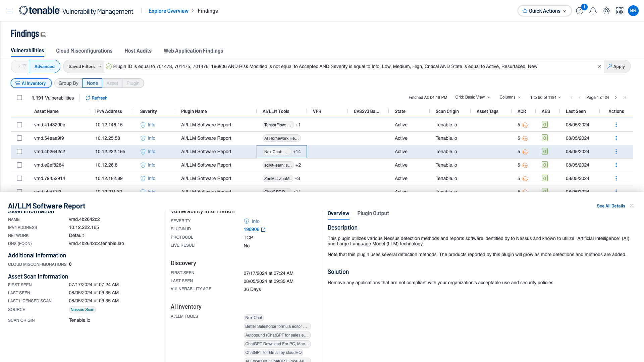This screenshot has width=644, height=362.
Task: Open the settings gear icon
Action: (x=606, y=11)
